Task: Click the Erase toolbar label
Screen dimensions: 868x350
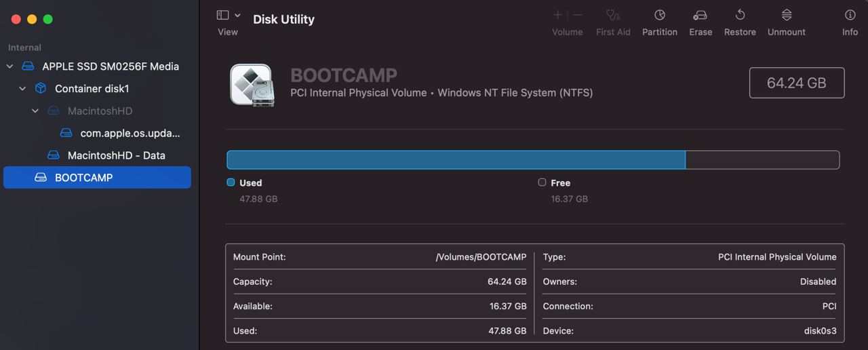Action: click(x=701, y=32)
